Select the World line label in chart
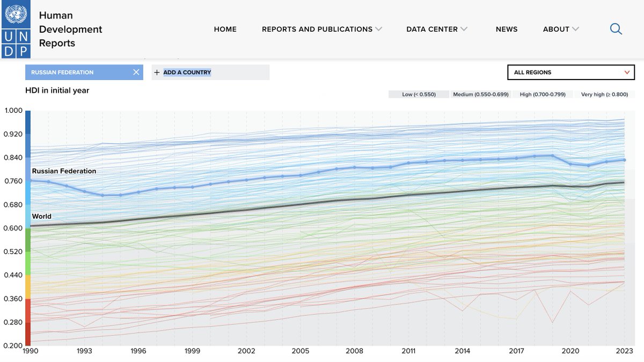Screen dimensions: 644x362 [42, 216]
